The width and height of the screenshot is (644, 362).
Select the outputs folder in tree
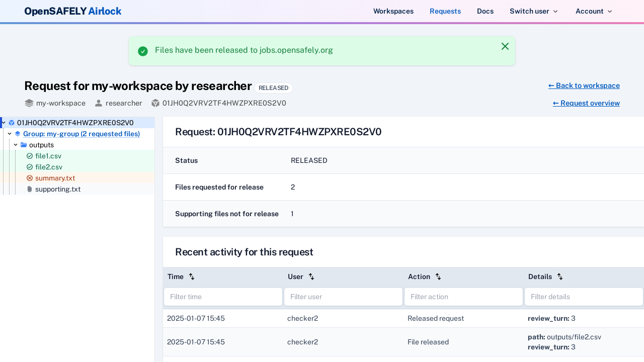coord(41,145)
